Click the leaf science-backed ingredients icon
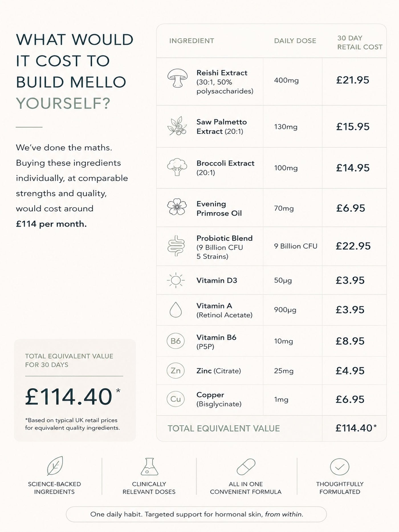399x532 pixels. click(x=55, y=466)
